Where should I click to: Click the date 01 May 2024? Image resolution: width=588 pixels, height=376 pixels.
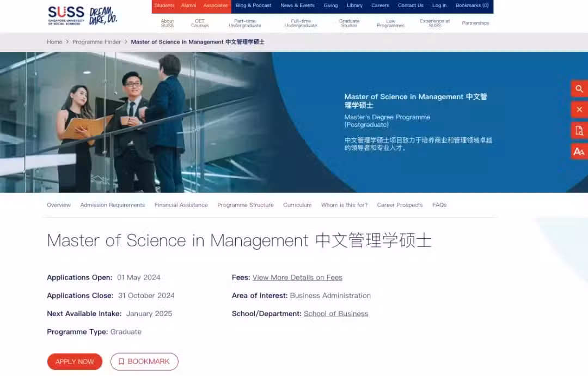[x=139, y=277]
